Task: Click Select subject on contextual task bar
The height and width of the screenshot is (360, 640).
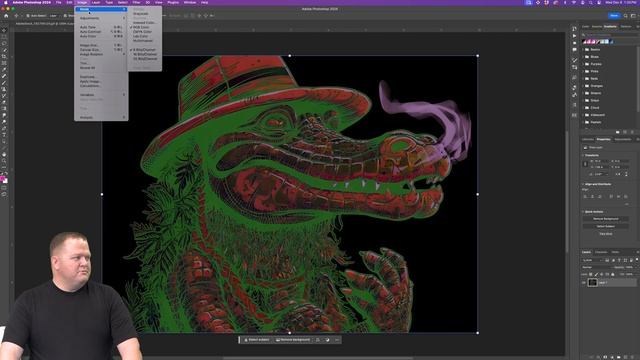Action: point(257,340)
